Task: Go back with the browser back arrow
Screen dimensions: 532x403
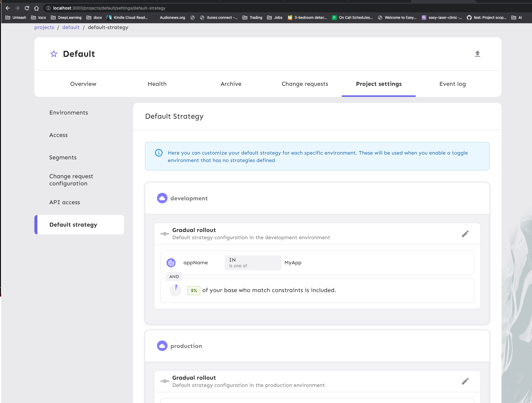Action: (8, 8)
